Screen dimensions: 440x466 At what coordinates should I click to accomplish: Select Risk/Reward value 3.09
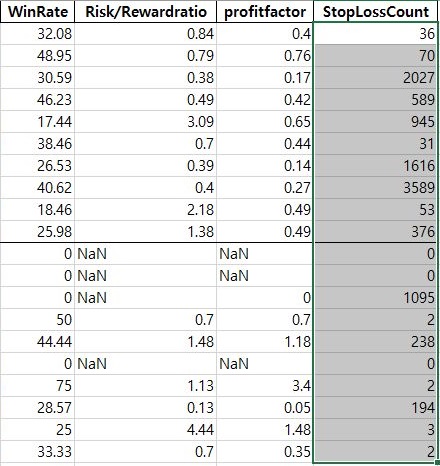click(x=146, y=122)
